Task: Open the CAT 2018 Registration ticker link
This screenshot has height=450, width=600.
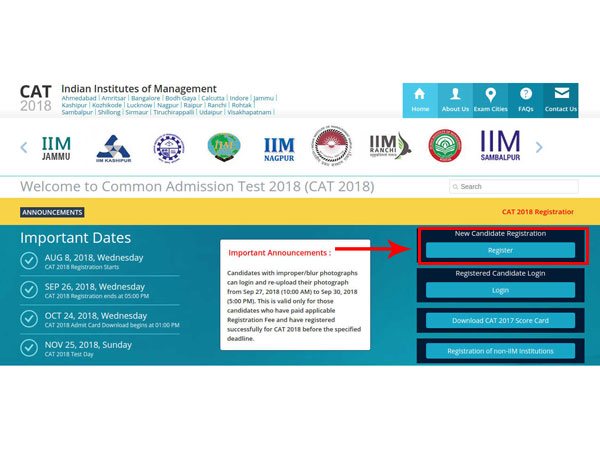Action: tap(538, 212)
